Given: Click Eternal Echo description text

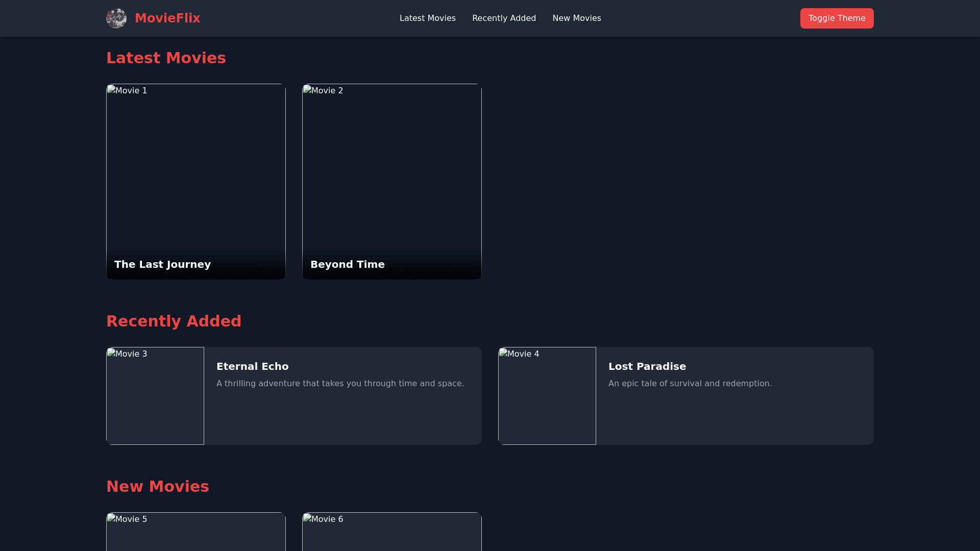Looking at the screenshot, I should (340, 383).
